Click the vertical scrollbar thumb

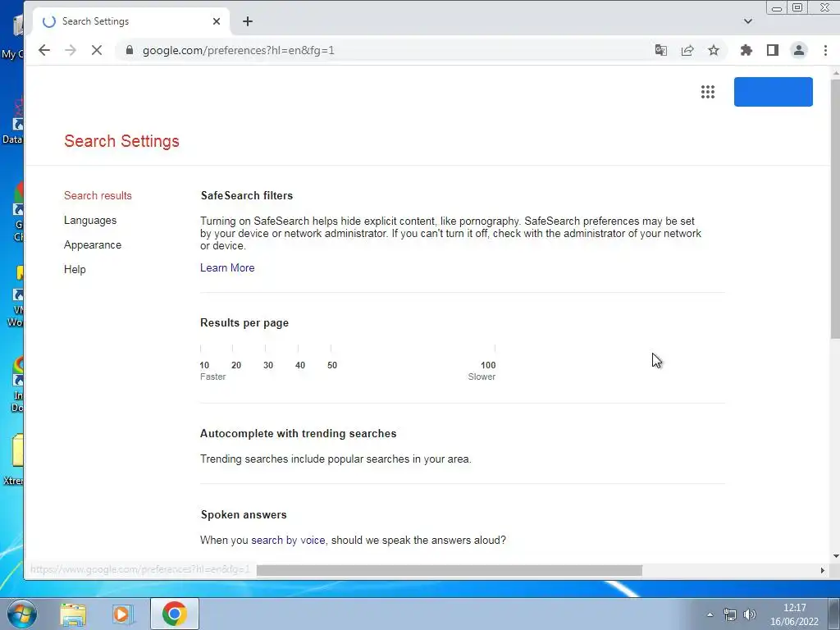click(x=835, y=209)
